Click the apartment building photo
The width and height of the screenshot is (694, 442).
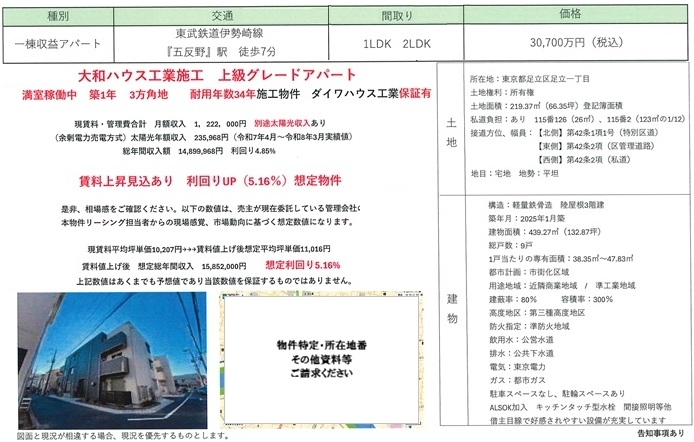pyautogui.click(x=112, y=360)
